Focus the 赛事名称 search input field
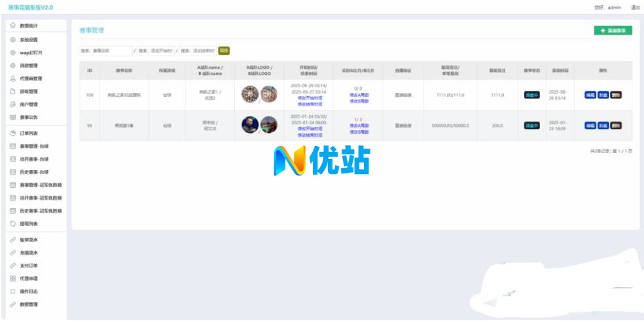The height and width of the screenshot is (322, 644). [x=105, y=50]
